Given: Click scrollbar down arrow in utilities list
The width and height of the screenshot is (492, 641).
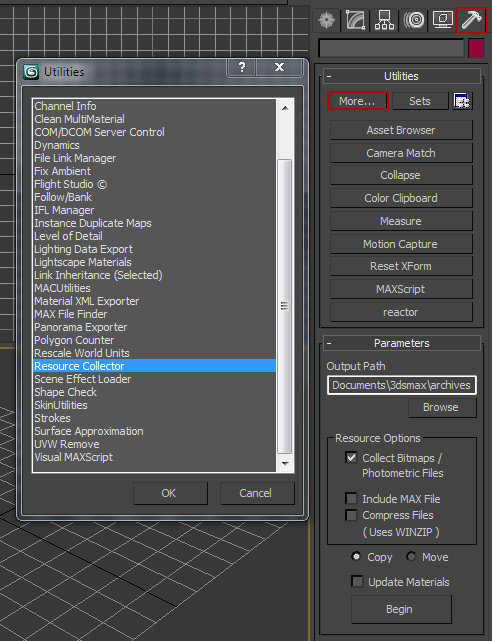Looking at the screenshot, I should pyautogui.click(x=285, y=464).
